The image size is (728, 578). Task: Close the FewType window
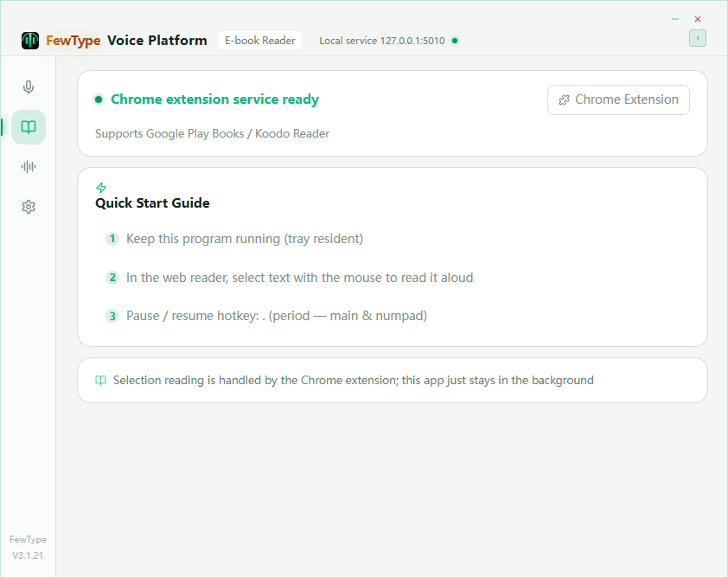coord(698,19)
